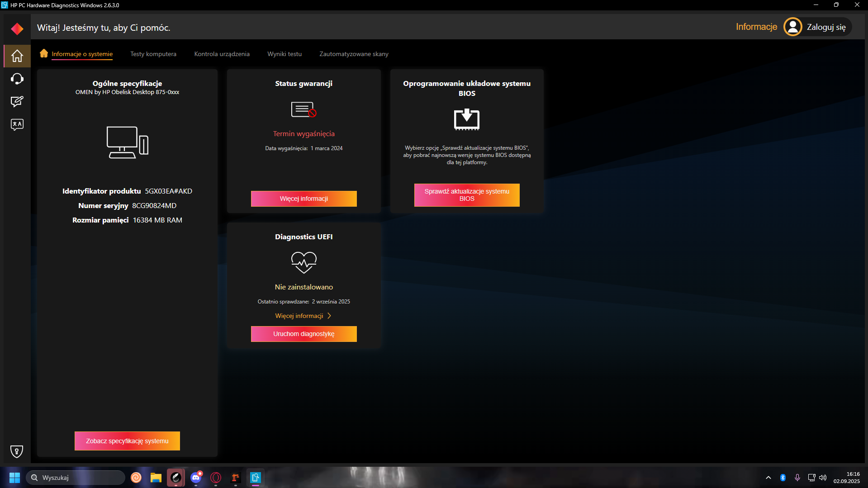868x488 pixels.
Task: Click the UEFI heartbeat diagnostics icon
Action: (x=304, y=263)
